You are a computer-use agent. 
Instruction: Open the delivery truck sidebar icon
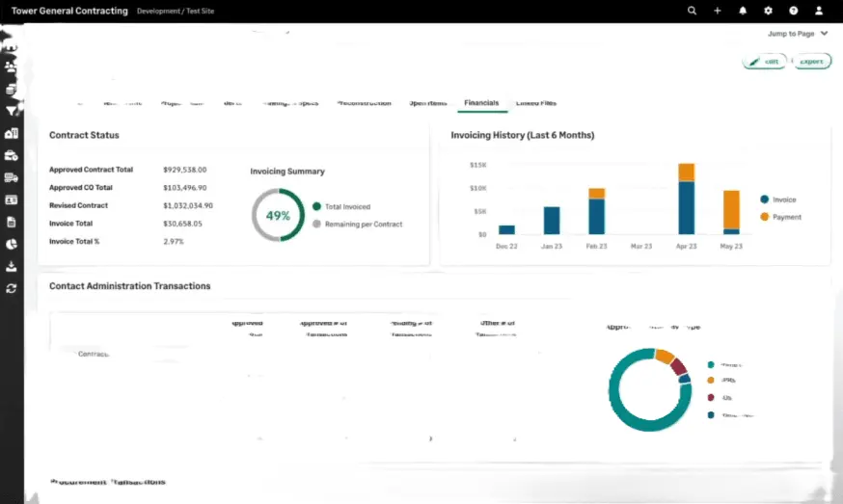click(x=11, y=178)
